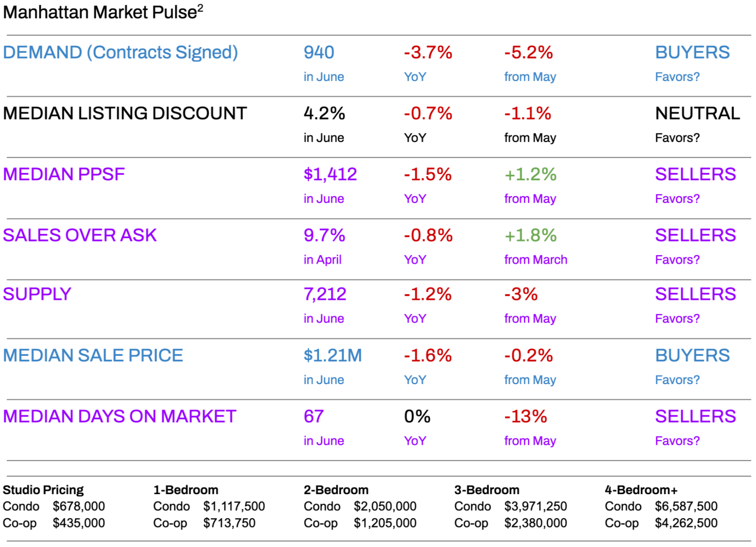Click the Studio Pricing heading
Screen dimensions: 756x547
tap(43, 490)
